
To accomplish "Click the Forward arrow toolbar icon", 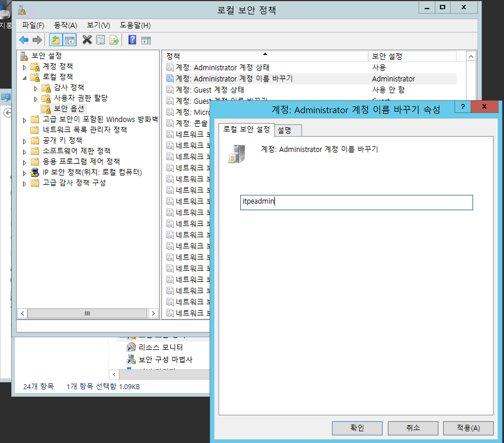I will (x=37, y=40).
